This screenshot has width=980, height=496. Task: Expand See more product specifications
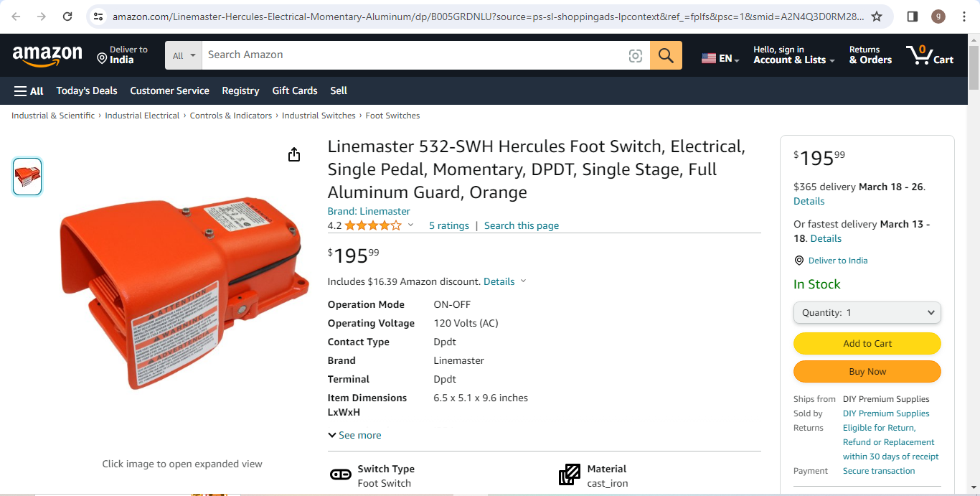(354, 435)
